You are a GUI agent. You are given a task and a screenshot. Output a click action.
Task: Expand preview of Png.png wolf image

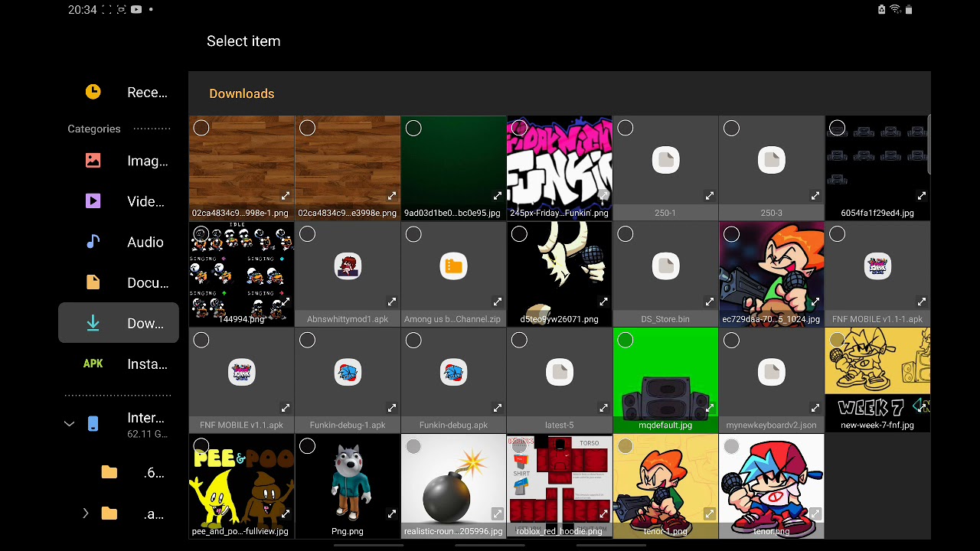pyautogui.click(x=391, y=514)
